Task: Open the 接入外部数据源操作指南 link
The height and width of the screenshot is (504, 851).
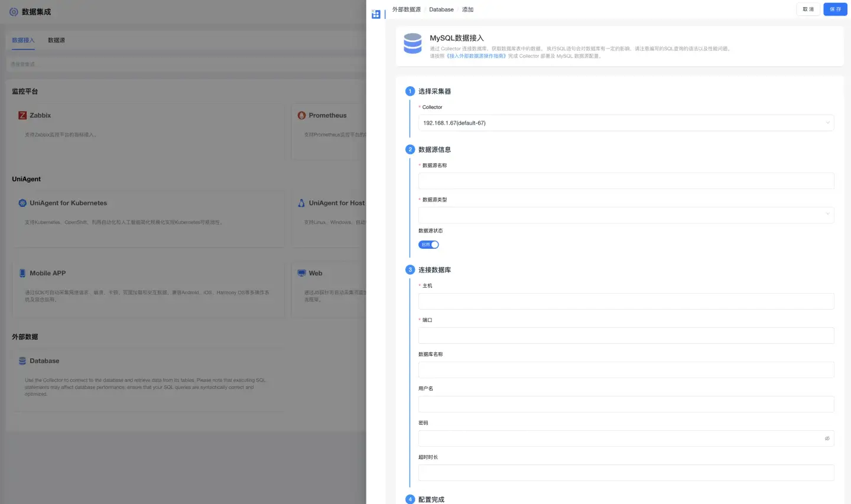Action: pyautogui.click(x=476, y=56)
